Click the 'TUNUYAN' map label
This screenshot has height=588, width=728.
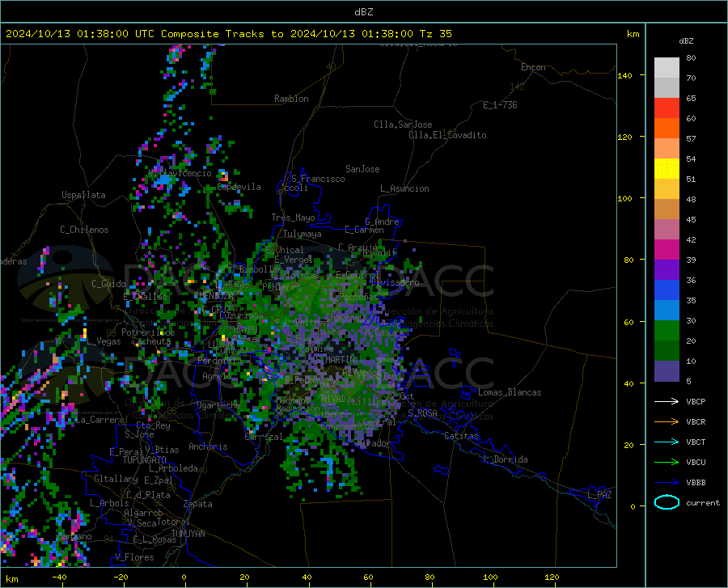click(188, 534)
